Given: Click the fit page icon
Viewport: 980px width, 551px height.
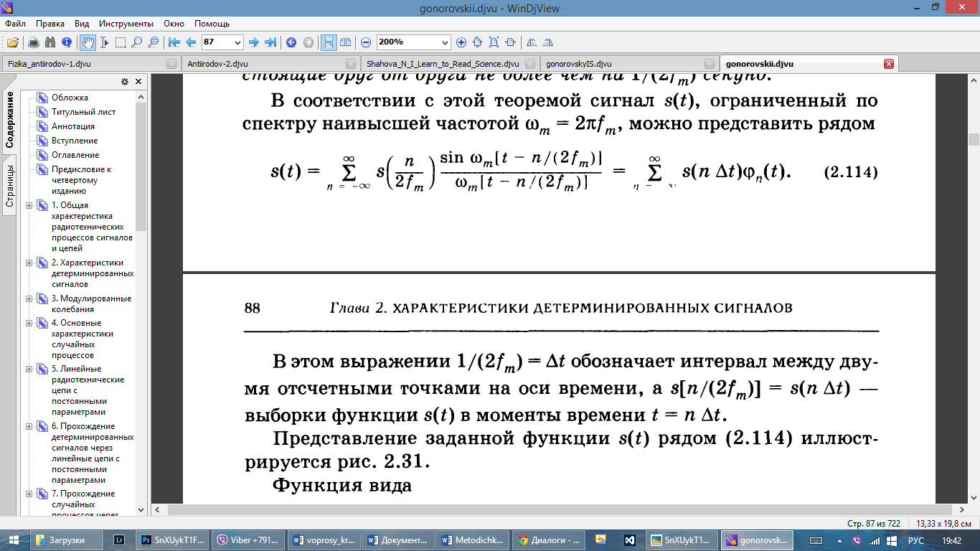Looking at the screenshot, I should (494, 42).
